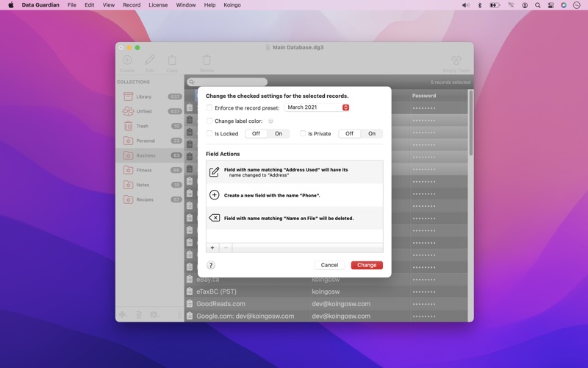Click the Cancel button
The height and width of the screenshot is (368, 588).
329,265
